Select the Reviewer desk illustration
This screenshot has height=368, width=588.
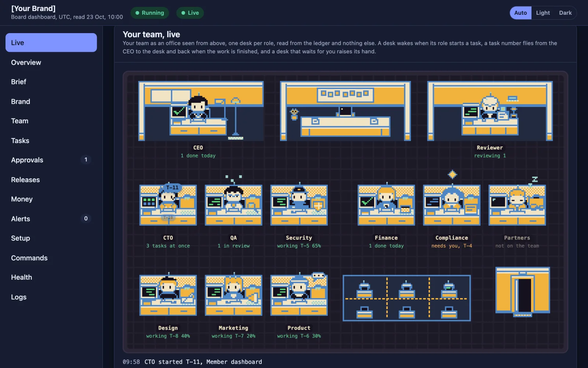click(x=490, y=111)
